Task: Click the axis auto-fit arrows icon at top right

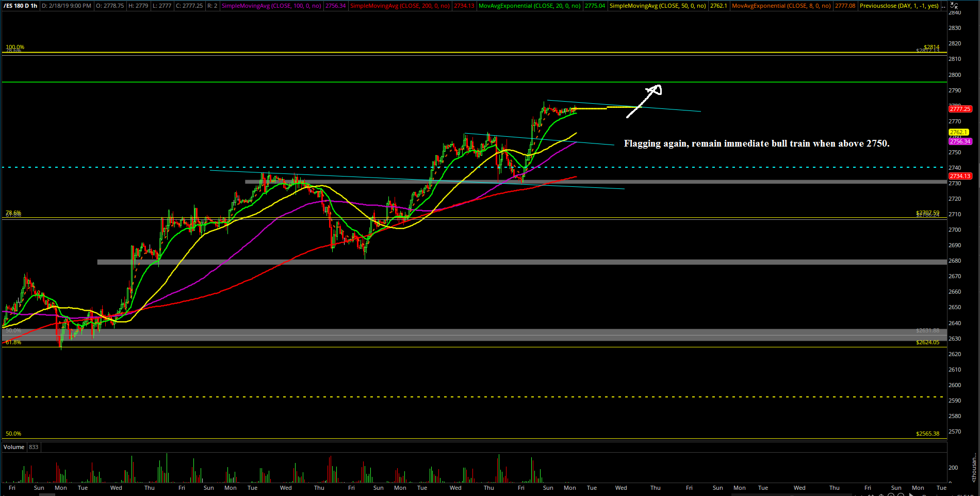Action: pos(954,6)
